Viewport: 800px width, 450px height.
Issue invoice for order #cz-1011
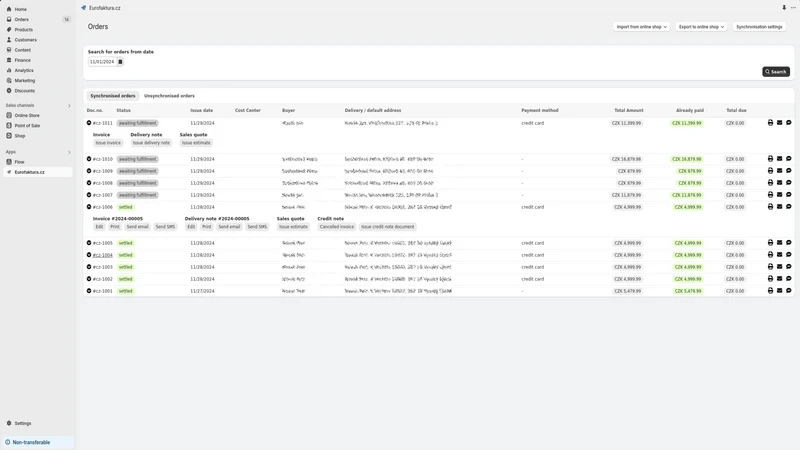[108, 143]
